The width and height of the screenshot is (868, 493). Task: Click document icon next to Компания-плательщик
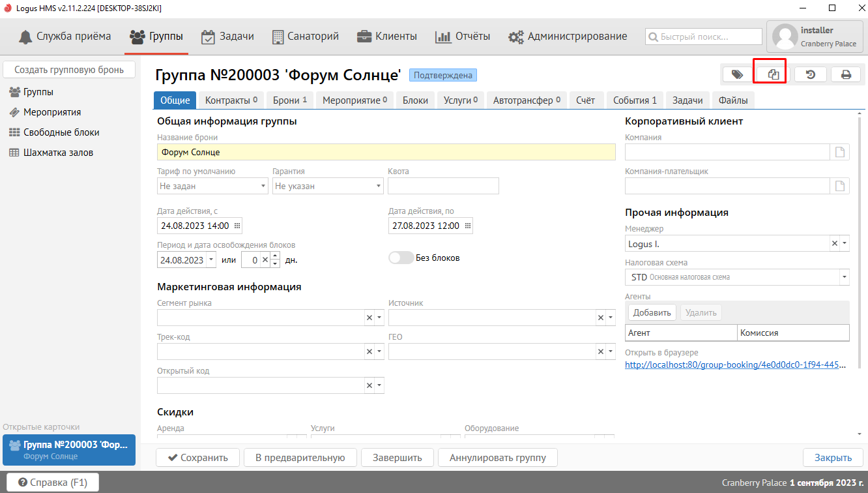(841, 186)
